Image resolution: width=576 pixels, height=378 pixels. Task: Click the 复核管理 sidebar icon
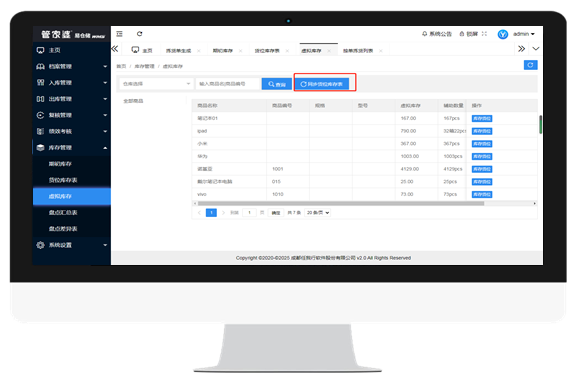click(x=40, y=115)
